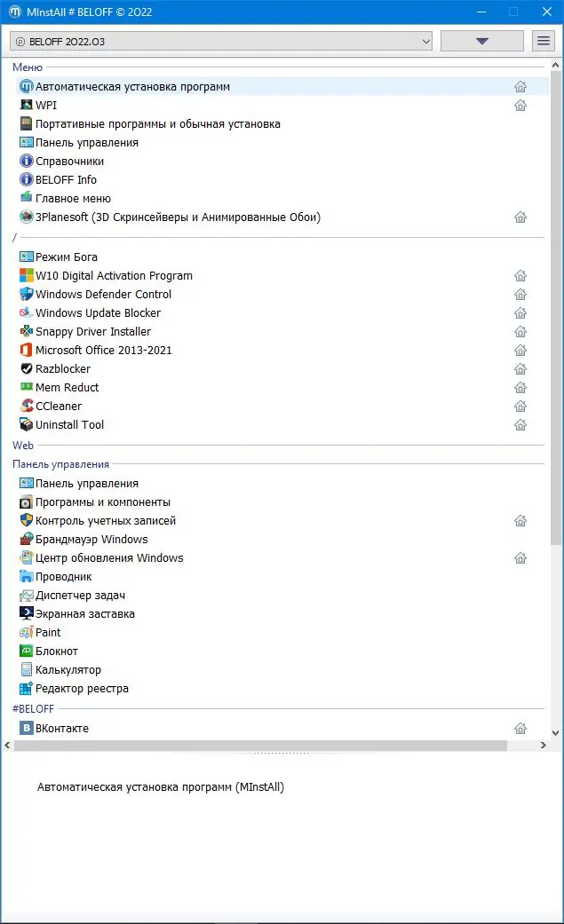Screen dimensions: 564x924
Task: Close the MInstAll window
Action: tap(547, 12)
